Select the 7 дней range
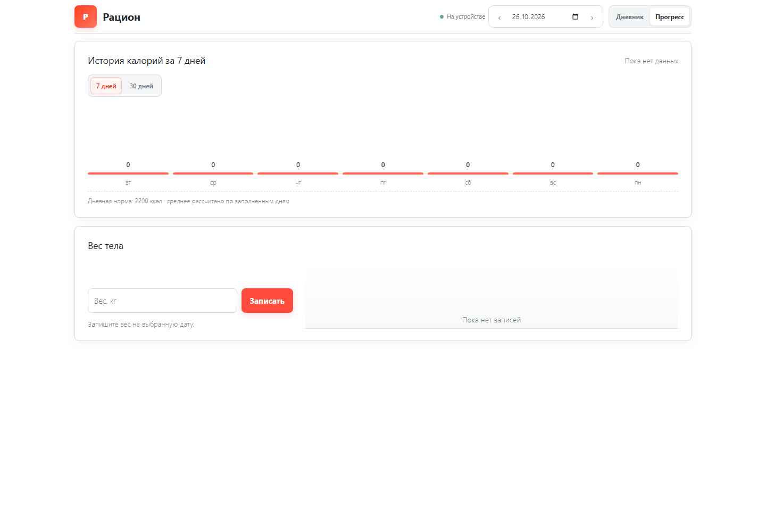The height and width of the screenshot is (532, 766). click(106, 86)
